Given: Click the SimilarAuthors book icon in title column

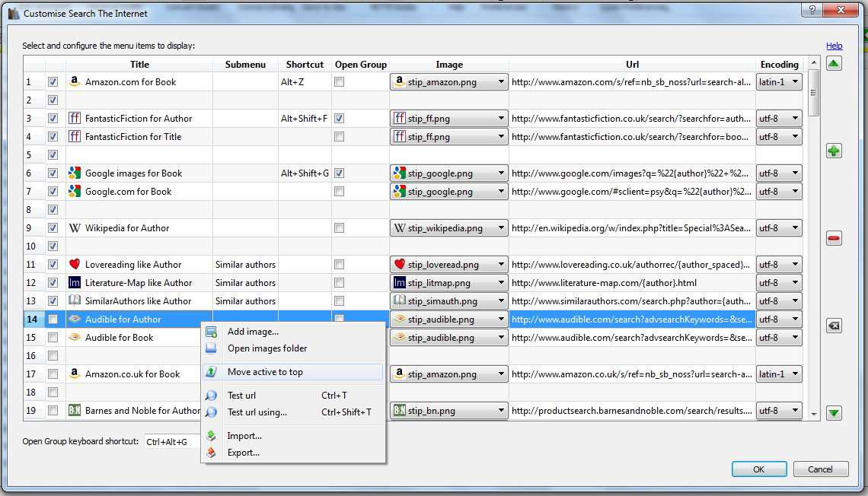Looking at the screenshot, I should (74, 300).
